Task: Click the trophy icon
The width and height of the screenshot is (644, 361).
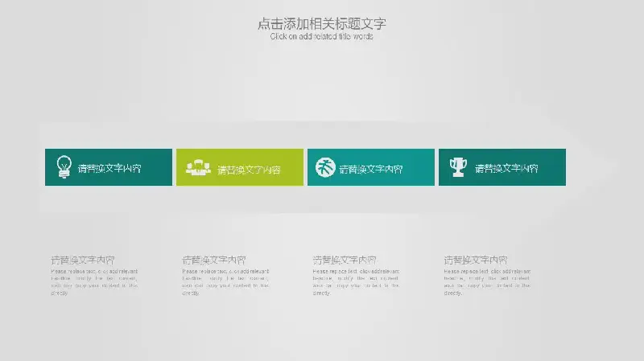Action: click(x=458, y=167)
